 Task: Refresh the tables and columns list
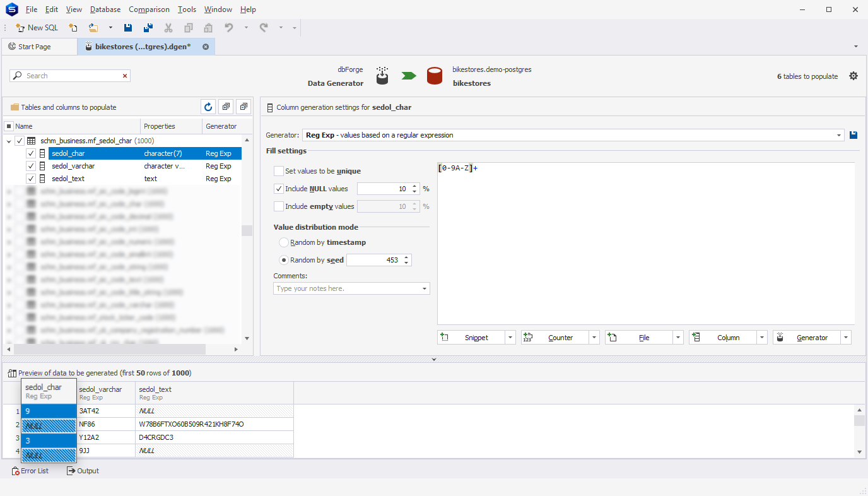(208, 107)
